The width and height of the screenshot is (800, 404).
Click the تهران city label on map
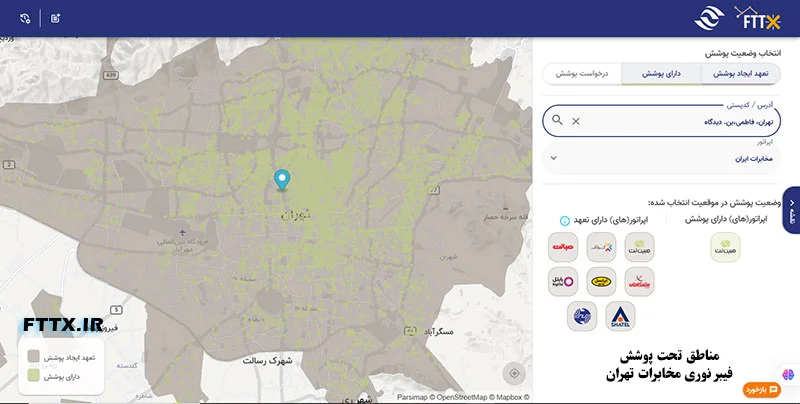click(x=296, y=215)
